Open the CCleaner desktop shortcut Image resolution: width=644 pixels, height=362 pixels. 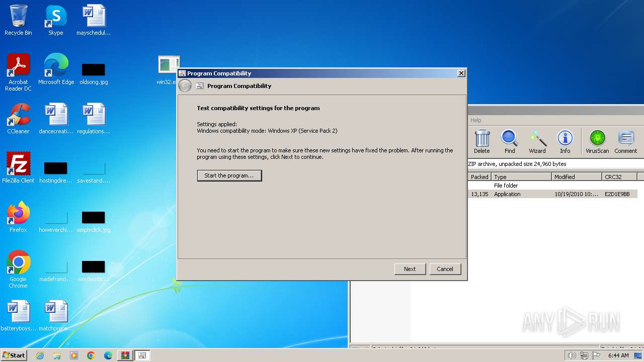point(18,119)
